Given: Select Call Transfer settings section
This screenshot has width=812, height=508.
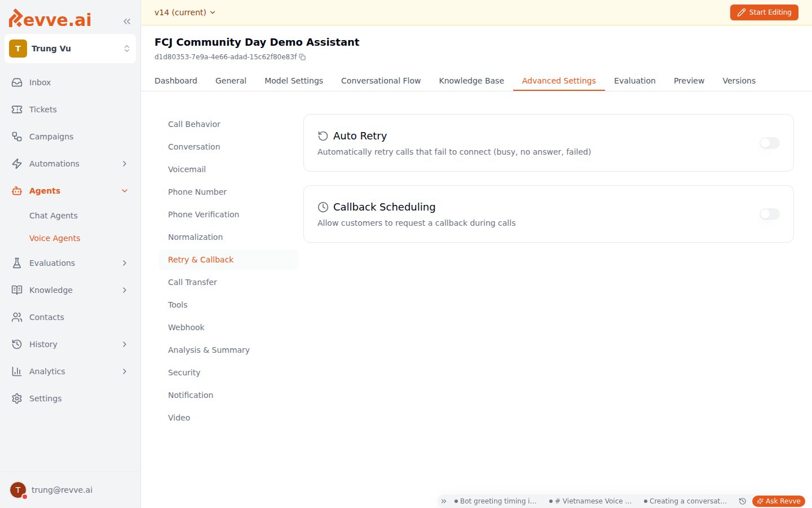Looking at the screenshot, I should (229, 282).
